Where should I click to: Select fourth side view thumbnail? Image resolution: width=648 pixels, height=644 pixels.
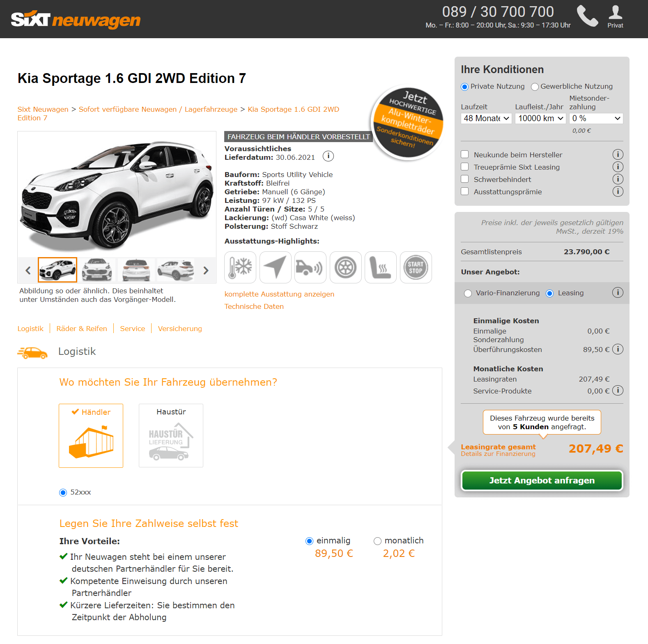[176, 270]
